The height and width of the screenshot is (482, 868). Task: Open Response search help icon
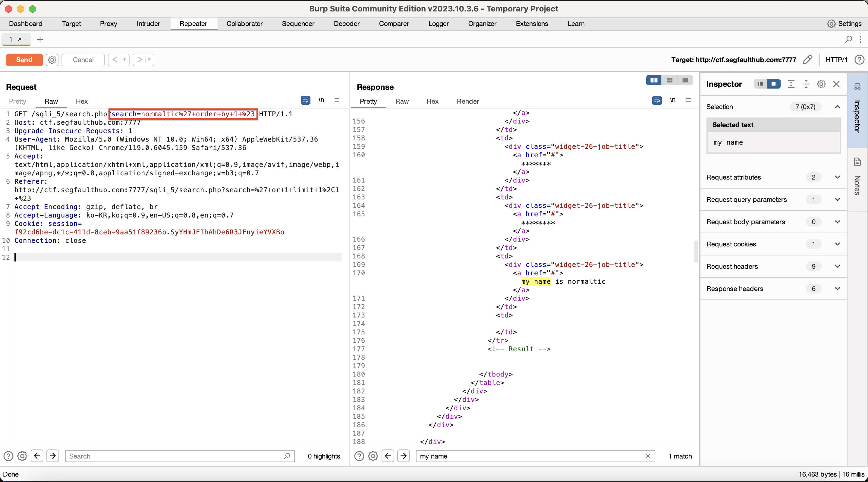359,456
